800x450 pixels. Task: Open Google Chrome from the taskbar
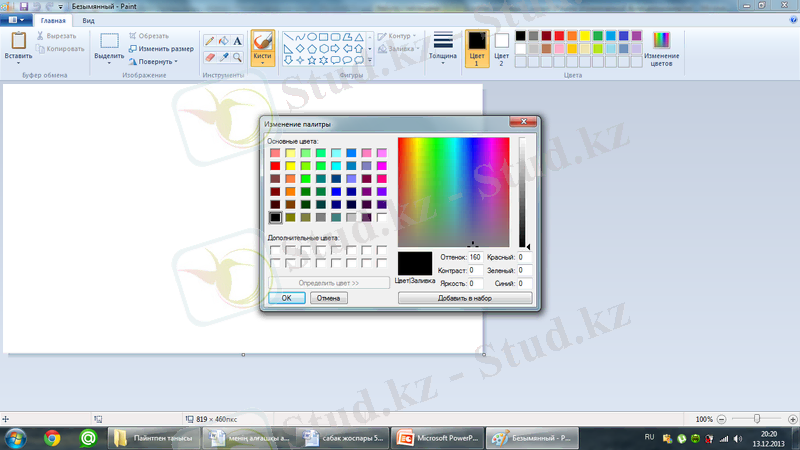pyautogui.click(x=52, y=438)
